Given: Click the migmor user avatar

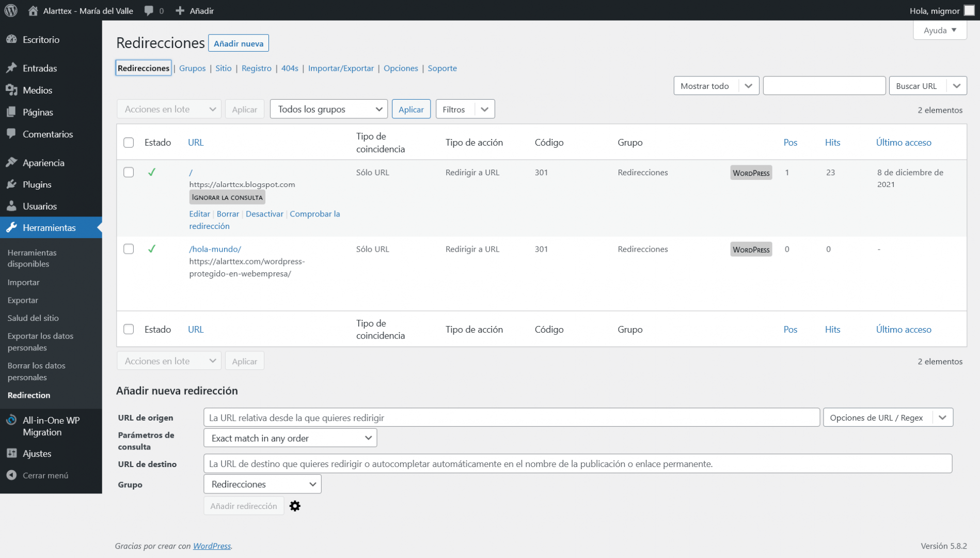Looking at the screenshot, I should click(969, 10).
